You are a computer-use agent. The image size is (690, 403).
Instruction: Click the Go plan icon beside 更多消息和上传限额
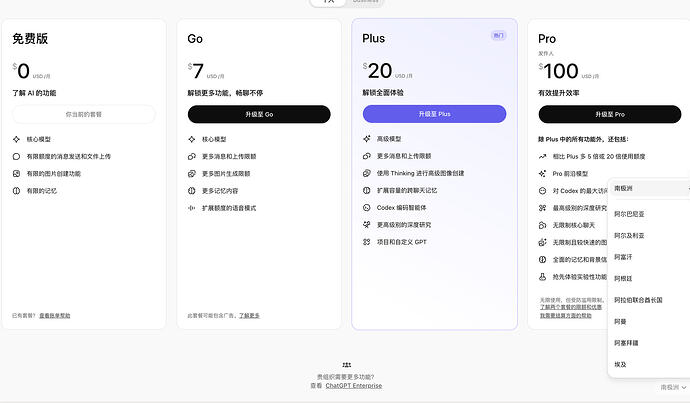pyautogui.click(x=191, y=156)
